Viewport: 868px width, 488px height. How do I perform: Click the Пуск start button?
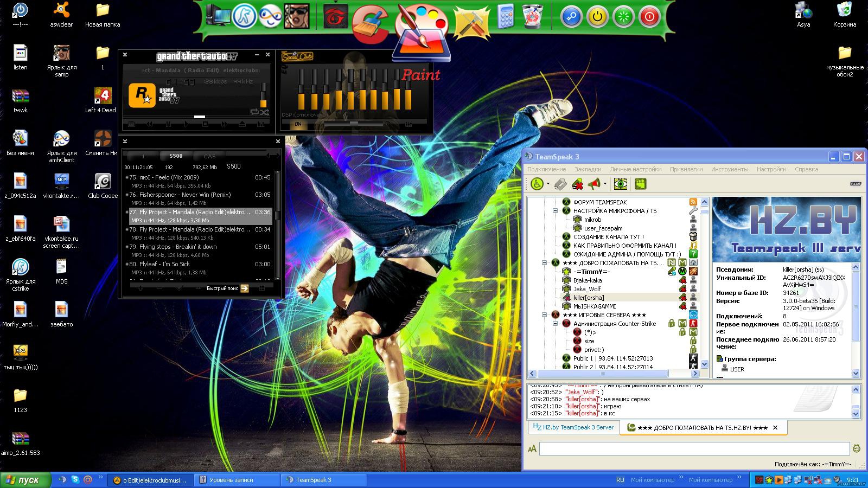coord(25,480)
